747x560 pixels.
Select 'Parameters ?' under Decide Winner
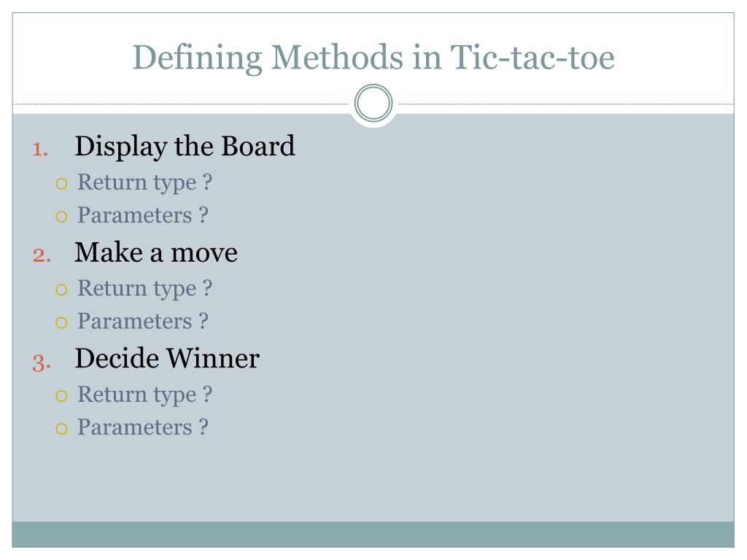click(x=143, y=427)
